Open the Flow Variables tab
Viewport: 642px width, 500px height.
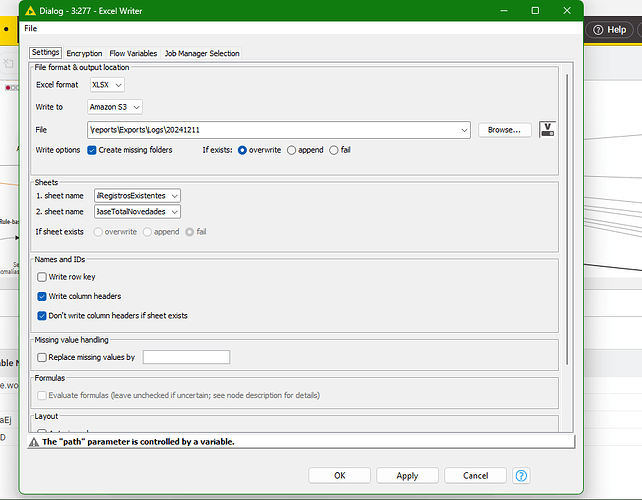click(133, 53)
